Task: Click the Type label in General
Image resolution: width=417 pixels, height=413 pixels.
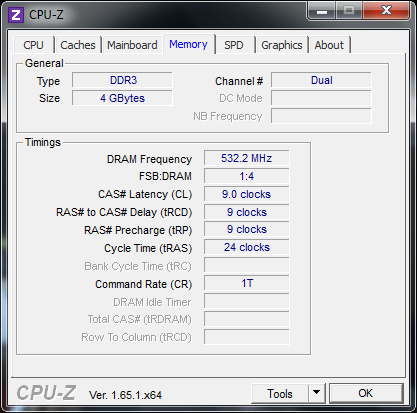Action: click(48, 81)
